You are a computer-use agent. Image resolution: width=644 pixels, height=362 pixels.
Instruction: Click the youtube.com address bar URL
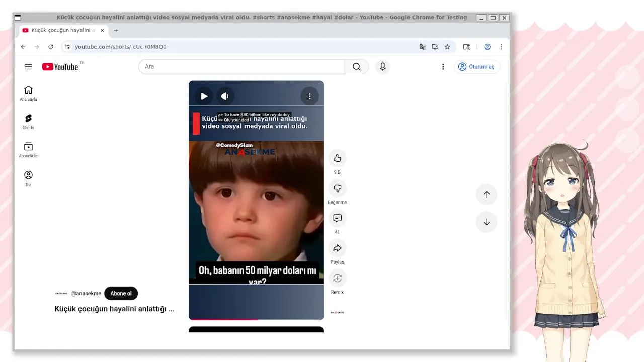coord(121,47)
